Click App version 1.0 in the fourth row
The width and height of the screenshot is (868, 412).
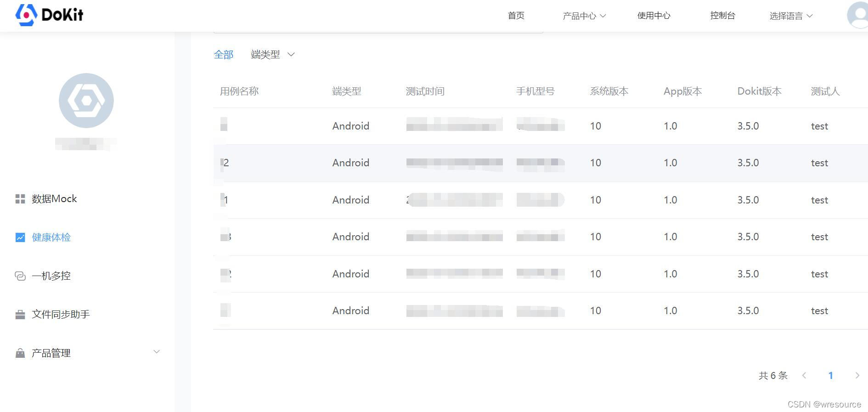pos(671,237)
